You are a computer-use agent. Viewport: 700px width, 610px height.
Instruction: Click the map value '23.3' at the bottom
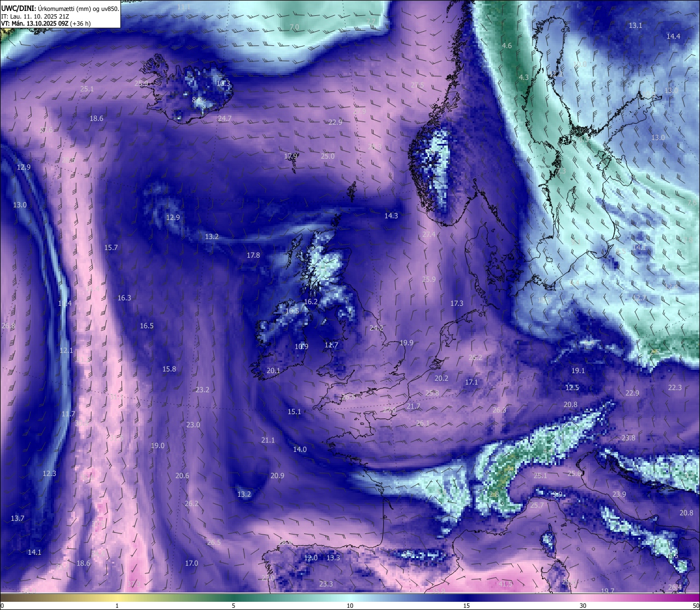coord(326,584)
